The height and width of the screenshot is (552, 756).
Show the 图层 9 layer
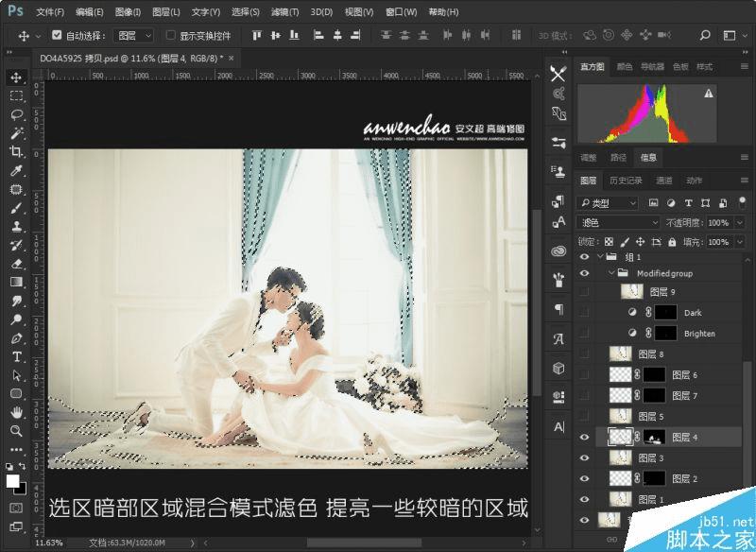[584, 292]
